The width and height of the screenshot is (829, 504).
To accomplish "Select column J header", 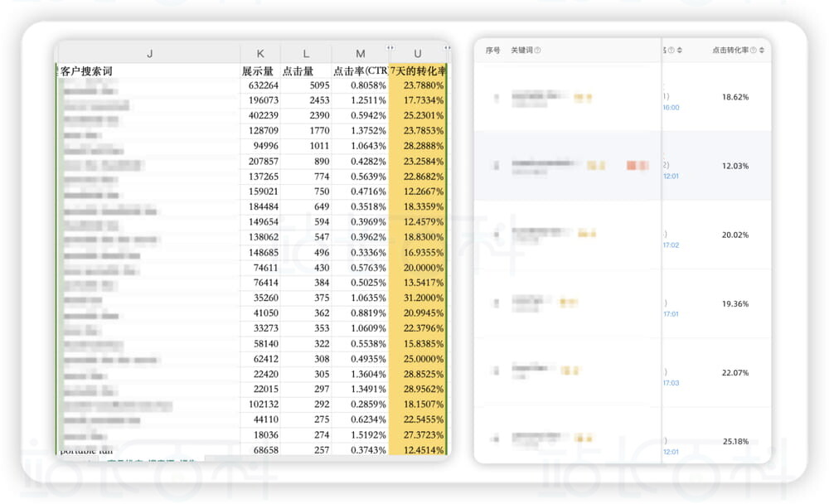I will [x=149, y=54].
